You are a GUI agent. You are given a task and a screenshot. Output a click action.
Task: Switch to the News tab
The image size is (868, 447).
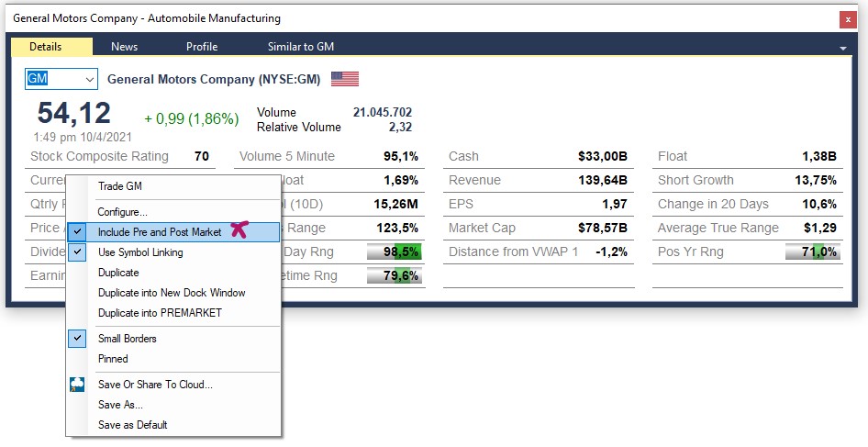(x=124, y=47)
